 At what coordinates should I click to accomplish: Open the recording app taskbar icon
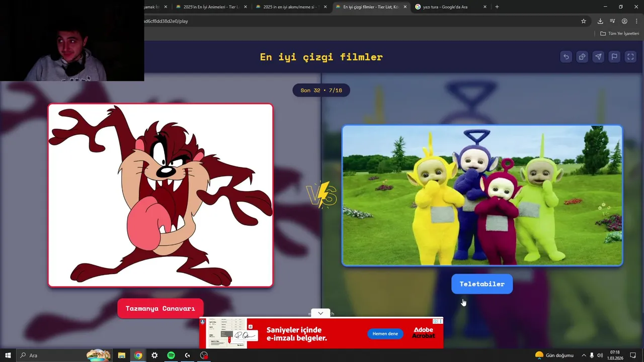pos(204,355)
